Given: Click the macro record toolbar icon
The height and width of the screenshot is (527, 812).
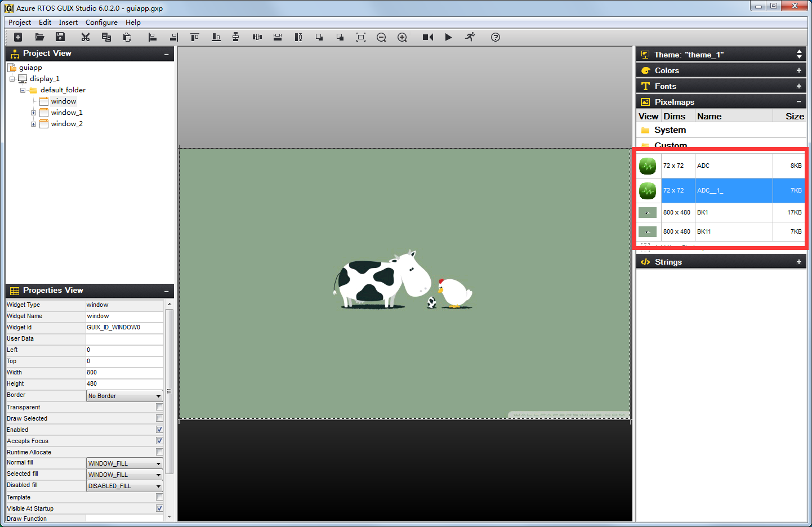Looking at the screenshot, I should (428, 37).
